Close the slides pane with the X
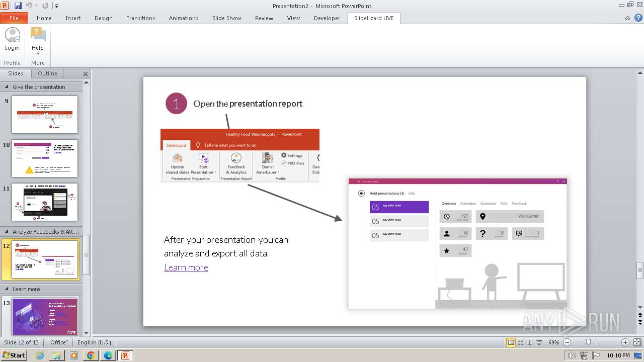Viewport: 644px width, 362px height. tap(86, 74)
